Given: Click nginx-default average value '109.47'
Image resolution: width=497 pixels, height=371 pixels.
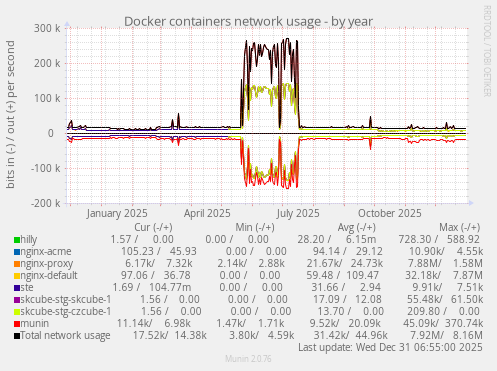Looking at the screenshot, I should coord(363,275).
